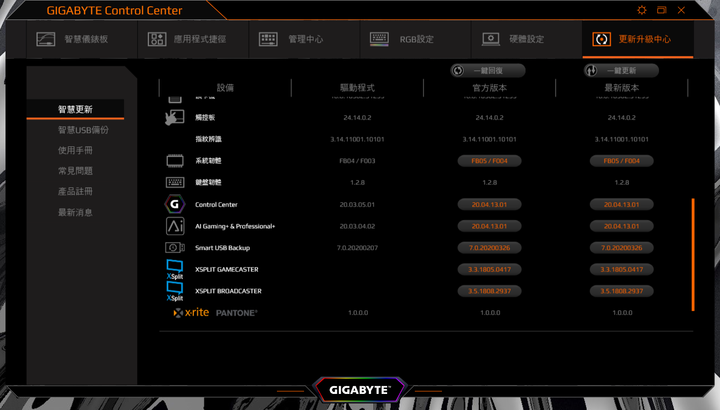This screenshot has width=720, height=410.
Task: Click the installed driver version 7.0.20200207
Action: (x=357, y=247)
